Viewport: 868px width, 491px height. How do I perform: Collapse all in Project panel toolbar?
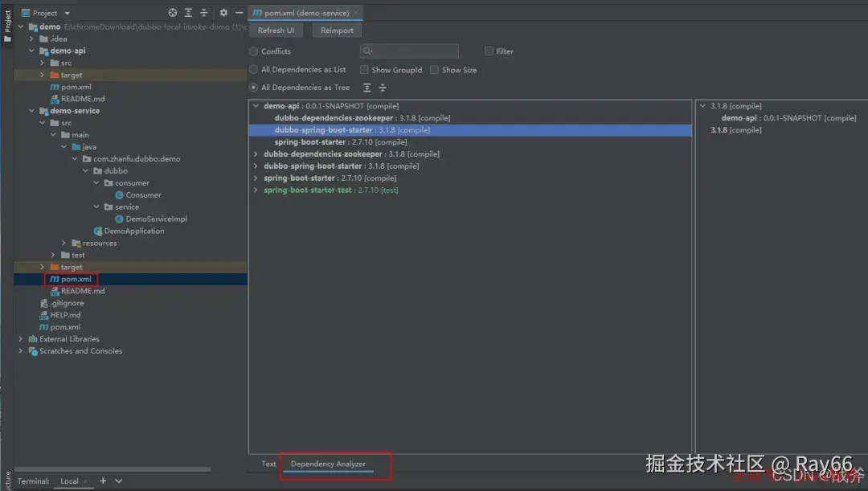tap(203, 13)
